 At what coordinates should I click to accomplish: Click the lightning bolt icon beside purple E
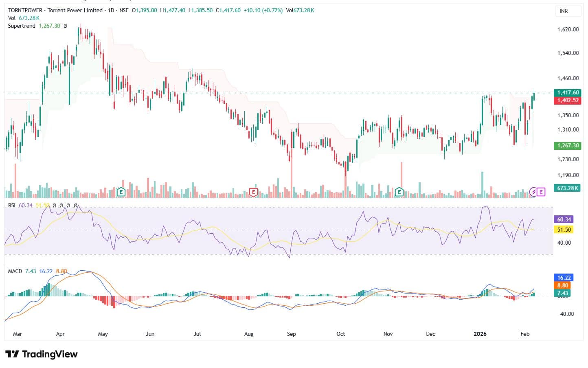(x=533, y=192)
